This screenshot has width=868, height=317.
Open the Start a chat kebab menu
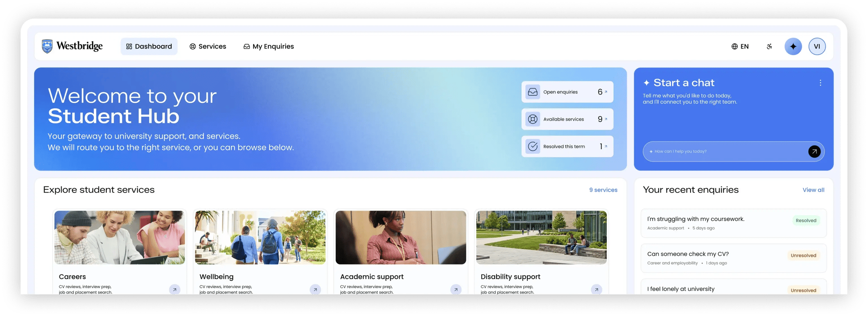coord(820,83)
